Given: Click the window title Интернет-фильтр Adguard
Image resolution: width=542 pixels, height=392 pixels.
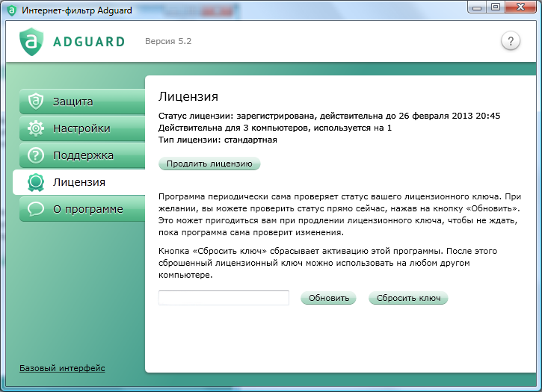Looking at the screenshot, I should (x=77, y=10).
